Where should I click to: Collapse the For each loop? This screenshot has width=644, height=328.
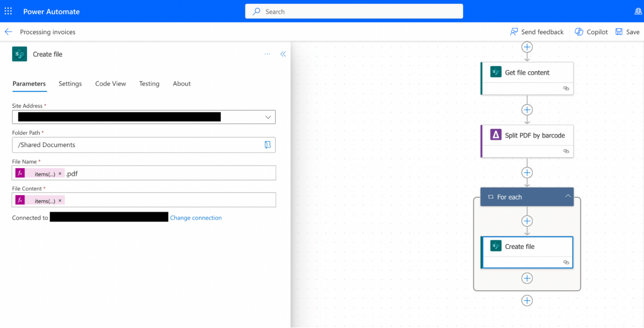(568, 196)
